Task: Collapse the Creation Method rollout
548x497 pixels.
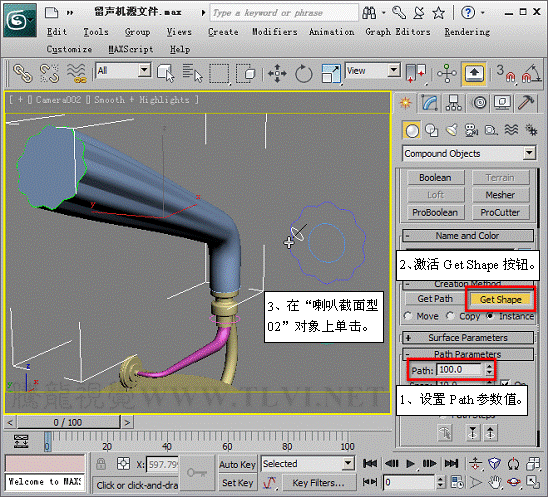Action: [x=468, y=284]
